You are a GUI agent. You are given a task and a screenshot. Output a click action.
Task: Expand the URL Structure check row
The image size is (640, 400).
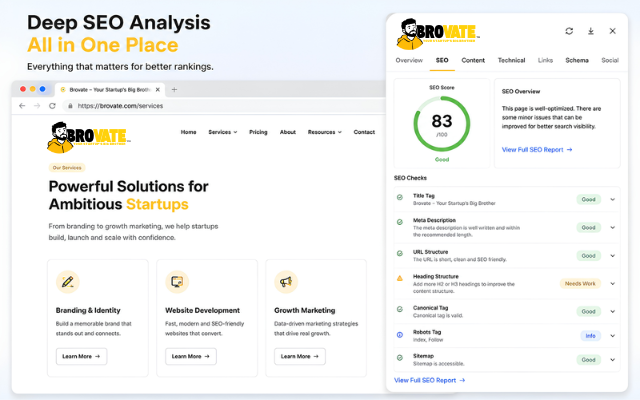pos(612,256)
